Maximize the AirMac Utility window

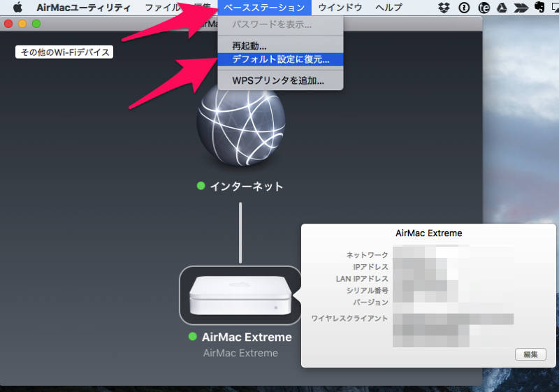36,24
